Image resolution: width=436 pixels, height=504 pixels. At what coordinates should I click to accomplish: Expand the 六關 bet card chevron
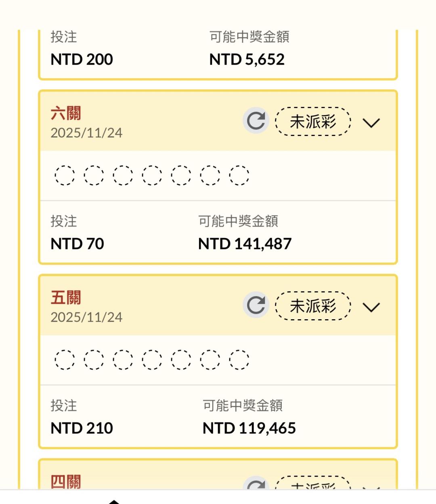click(371, 123)
